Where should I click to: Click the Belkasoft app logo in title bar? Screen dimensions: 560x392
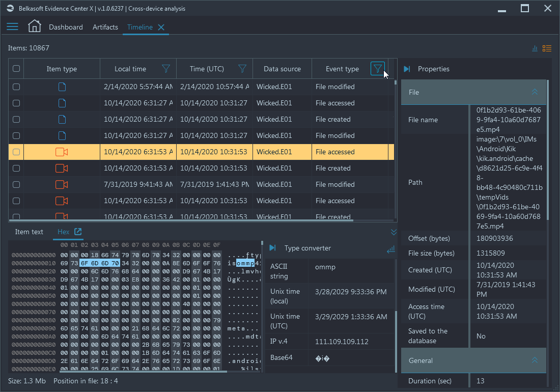pyautogui.click(x=10, y=8)
